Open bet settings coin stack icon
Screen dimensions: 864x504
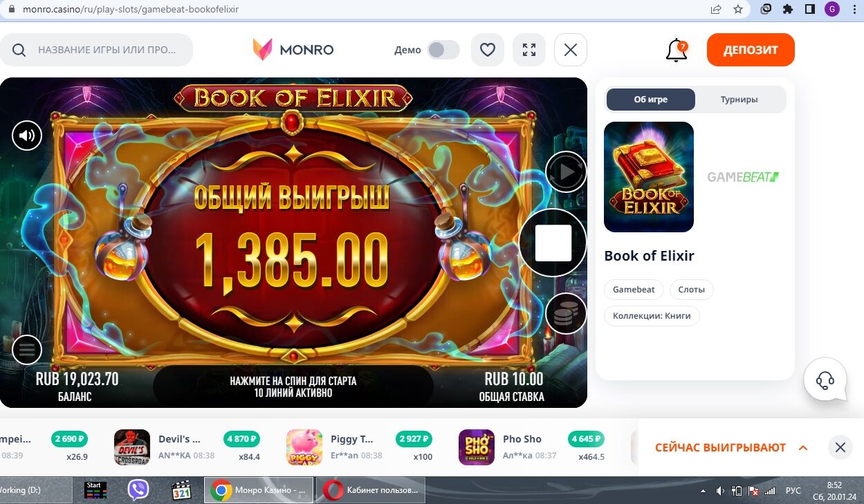tap(566, 314)
